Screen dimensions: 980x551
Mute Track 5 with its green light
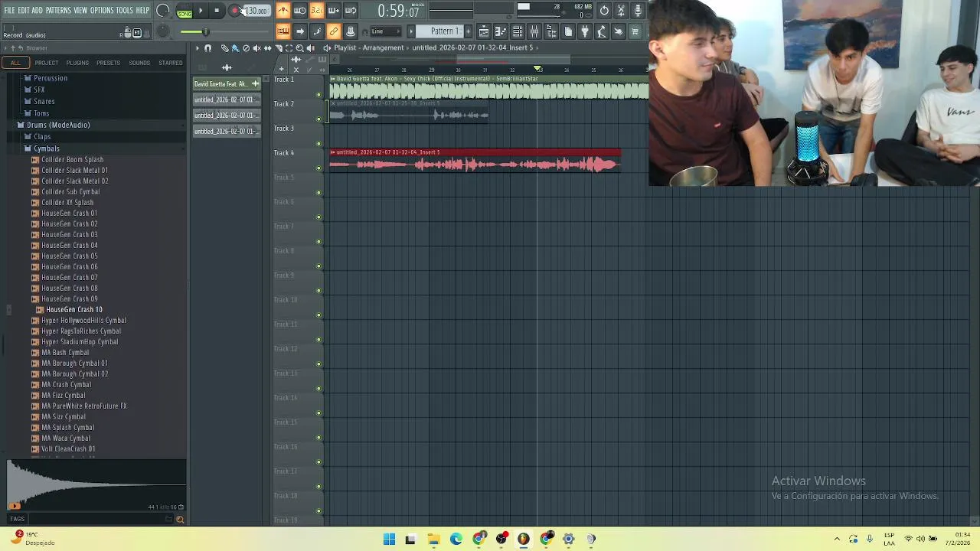pos(318,193)
